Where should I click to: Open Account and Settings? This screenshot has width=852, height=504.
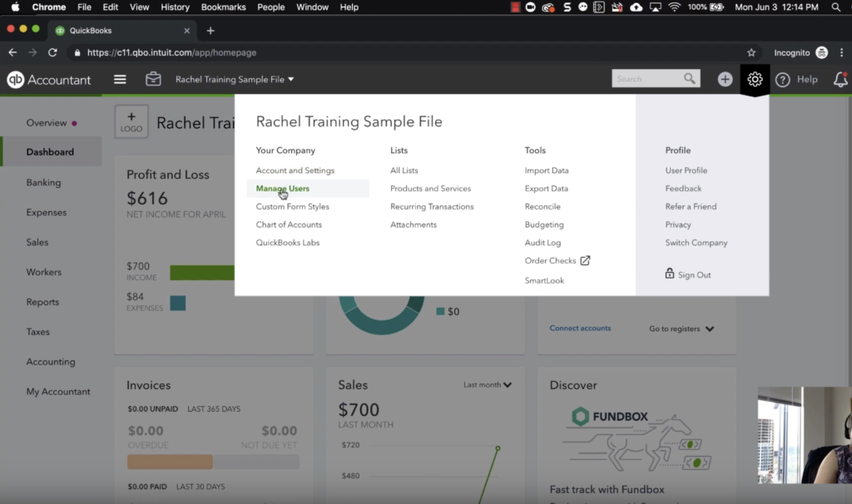point(295,170)
